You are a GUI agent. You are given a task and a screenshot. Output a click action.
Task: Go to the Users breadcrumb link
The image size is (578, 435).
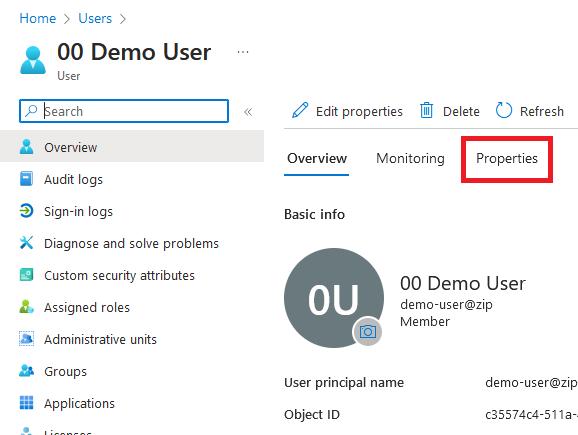[x=95, y=18]
